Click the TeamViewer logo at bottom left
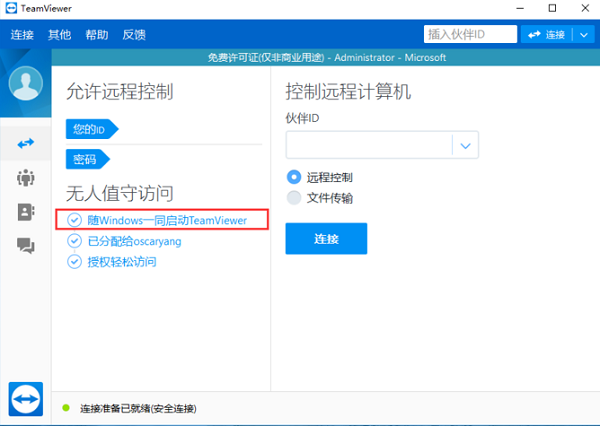This screenshot has width=600, height=426. pyautogui.click(x=25, y=399)
